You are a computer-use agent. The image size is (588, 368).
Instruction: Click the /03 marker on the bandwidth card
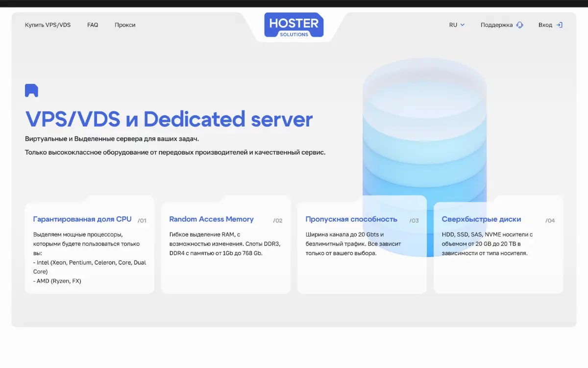click(x=414, y=220)
